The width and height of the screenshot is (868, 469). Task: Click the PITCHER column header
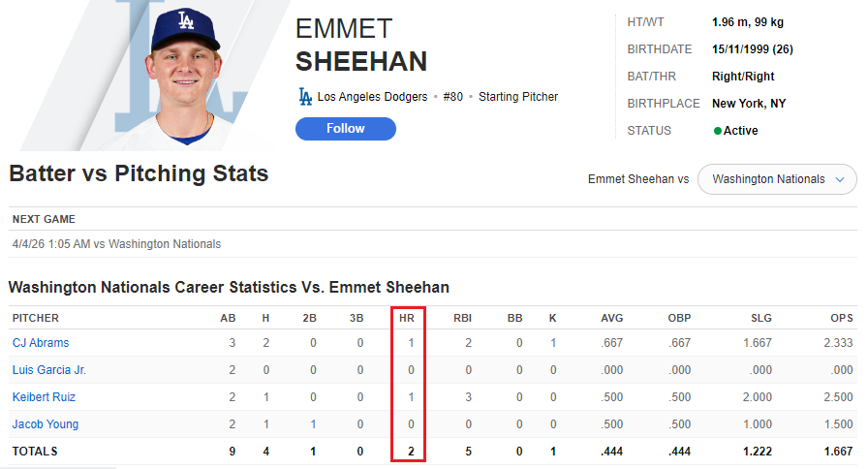click(x=36, y=318)
